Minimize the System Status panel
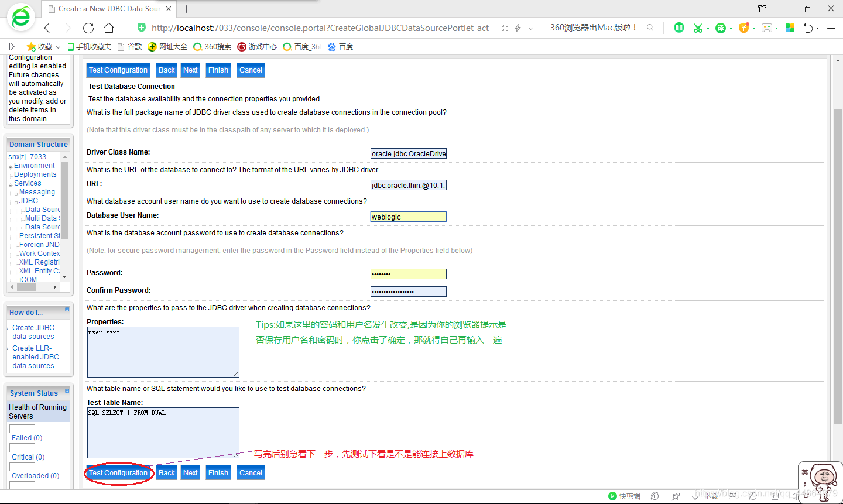Image resolution: width=843 pixels, height=504 pixels. tap(67, 390)
